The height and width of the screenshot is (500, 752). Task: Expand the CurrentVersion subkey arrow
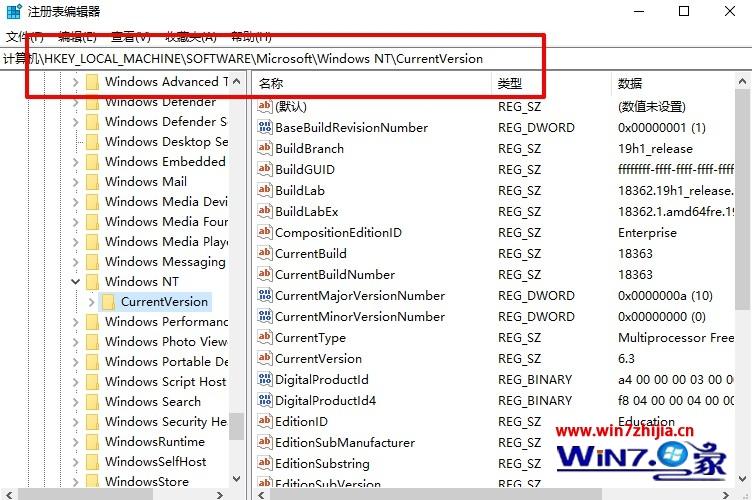[91, 302]
